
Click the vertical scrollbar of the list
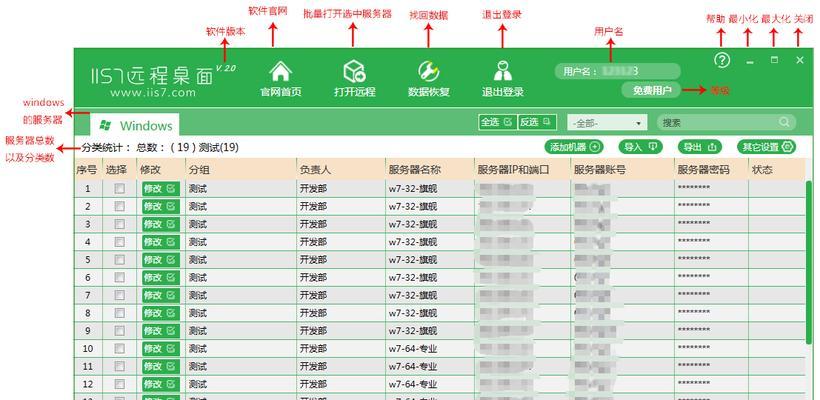coord(808,264)
